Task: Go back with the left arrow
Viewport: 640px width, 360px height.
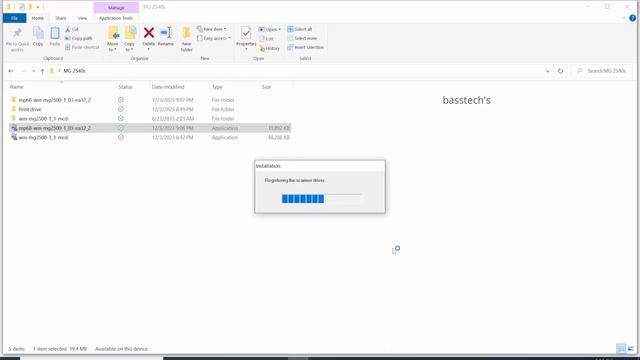Action: 11,71
